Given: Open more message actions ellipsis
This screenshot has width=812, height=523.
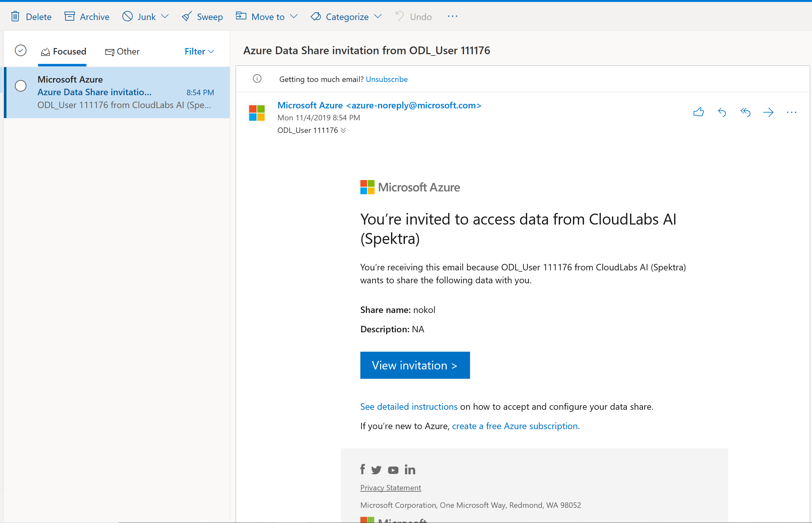Looking at the screenshot, I should tap(792, 112).
